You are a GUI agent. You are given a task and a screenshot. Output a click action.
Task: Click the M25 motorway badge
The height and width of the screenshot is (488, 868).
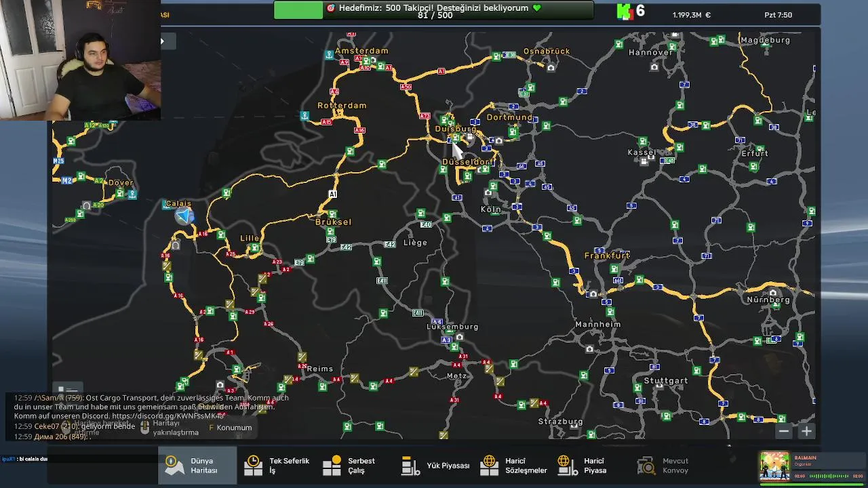tap(58, 161)
